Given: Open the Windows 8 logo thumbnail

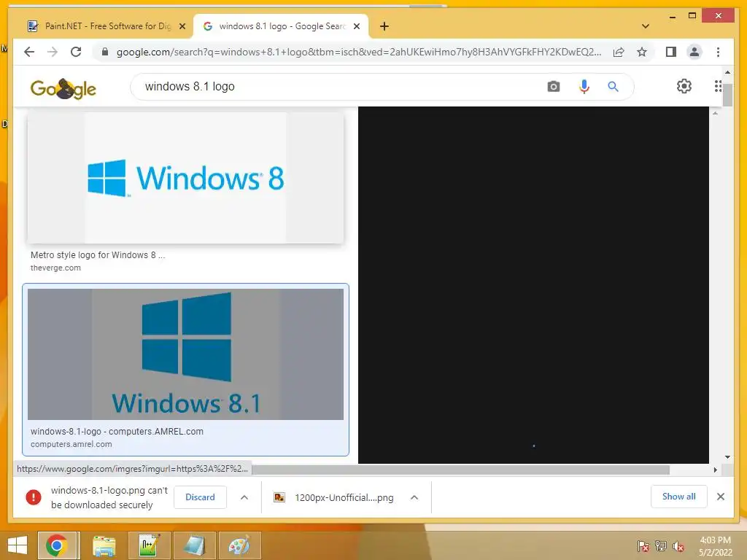Looking at the screenshot, I should point(185,178).
